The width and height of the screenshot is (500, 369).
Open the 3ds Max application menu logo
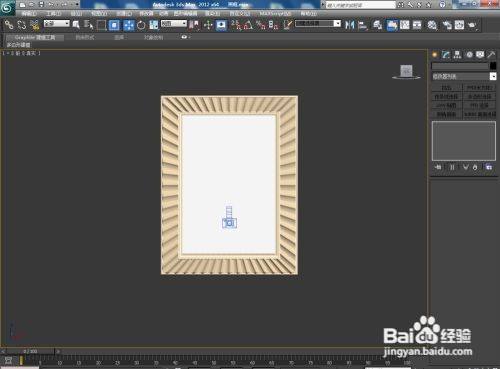(7, 7)
